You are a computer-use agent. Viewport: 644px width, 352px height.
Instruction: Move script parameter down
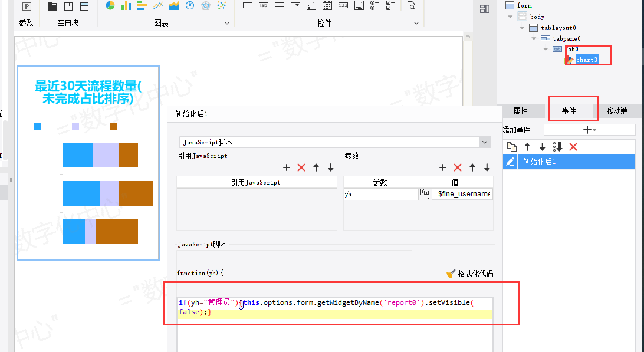pyautogui.click(x=487, y=167)
